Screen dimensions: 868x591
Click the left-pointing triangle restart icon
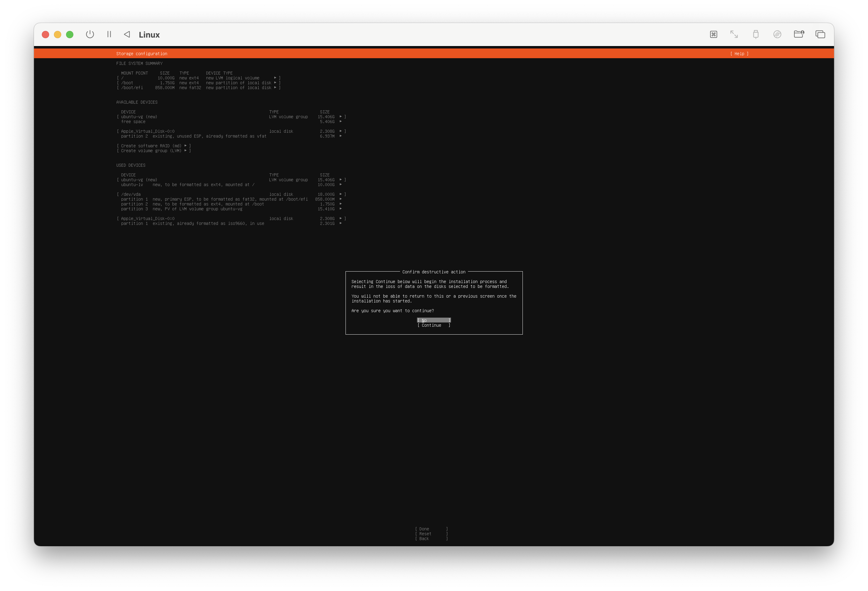[127, 34]
